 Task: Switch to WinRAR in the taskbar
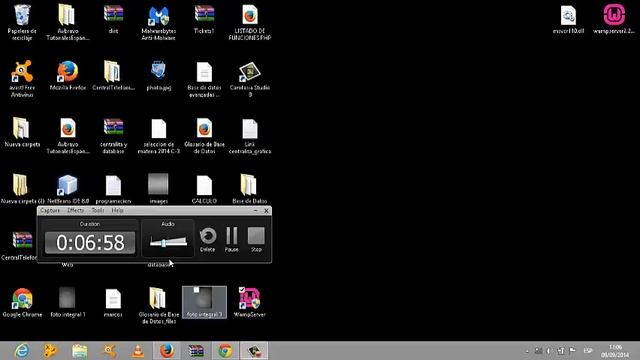[196, 351]
